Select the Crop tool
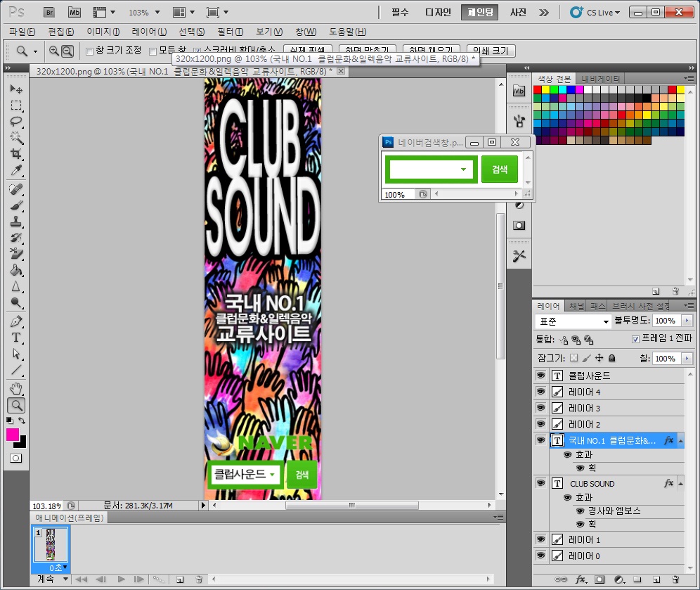The image size is (700, 590). click(16, 154)
